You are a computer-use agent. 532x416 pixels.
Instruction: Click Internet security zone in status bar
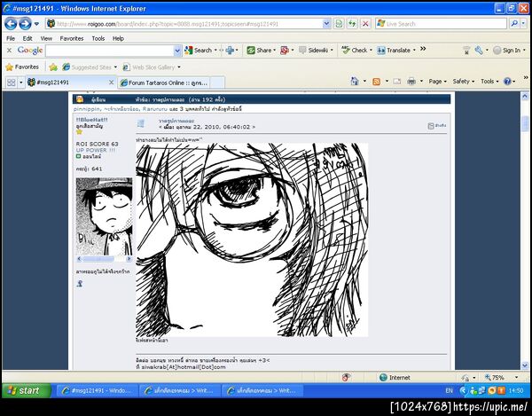395,377
